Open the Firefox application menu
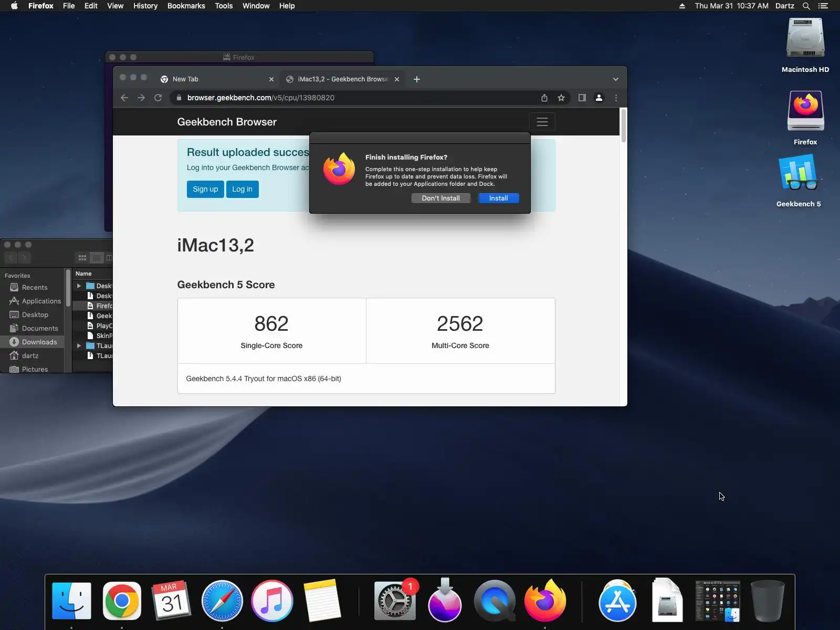The height and width of the screenshot is (630, 840). 41,6
